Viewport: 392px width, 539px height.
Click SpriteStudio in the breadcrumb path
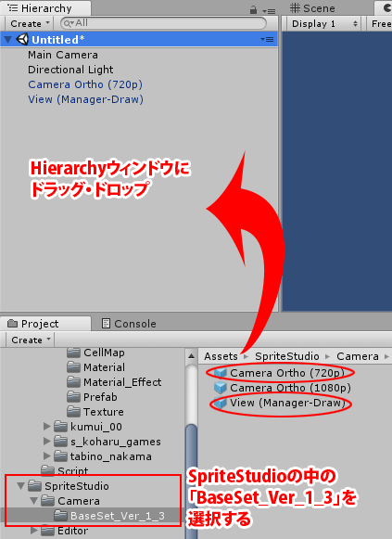[x=287, y=356]
